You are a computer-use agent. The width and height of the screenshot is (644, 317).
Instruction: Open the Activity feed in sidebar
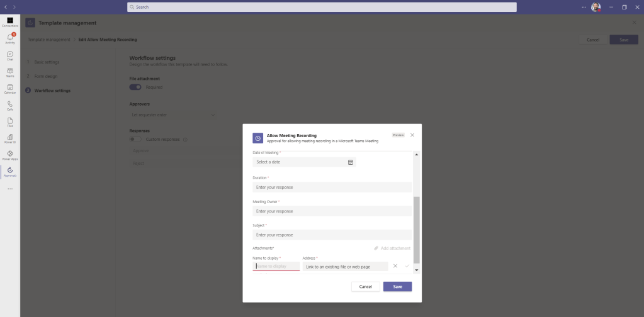coord(9,39)
